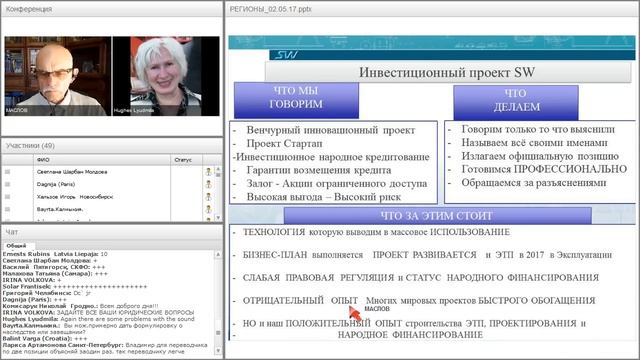
Task: Select the МАСЛОВ video feed
Action: 58,76
